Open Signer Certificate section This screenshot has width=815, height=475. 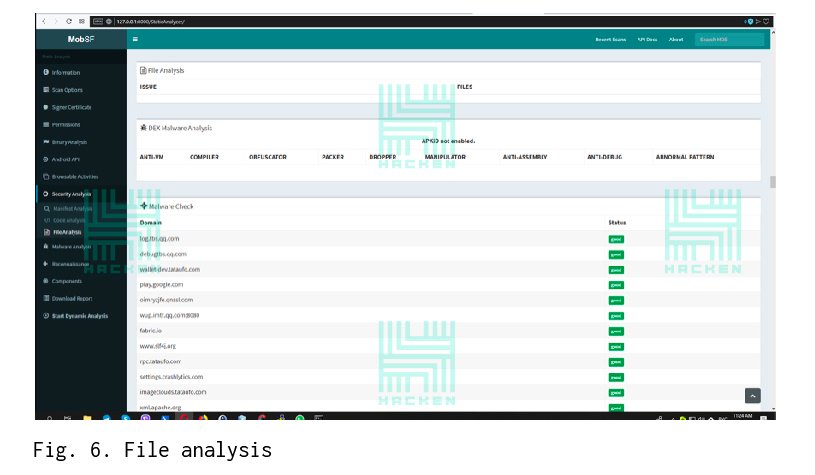pyautogui.click(x=71, y=107)
